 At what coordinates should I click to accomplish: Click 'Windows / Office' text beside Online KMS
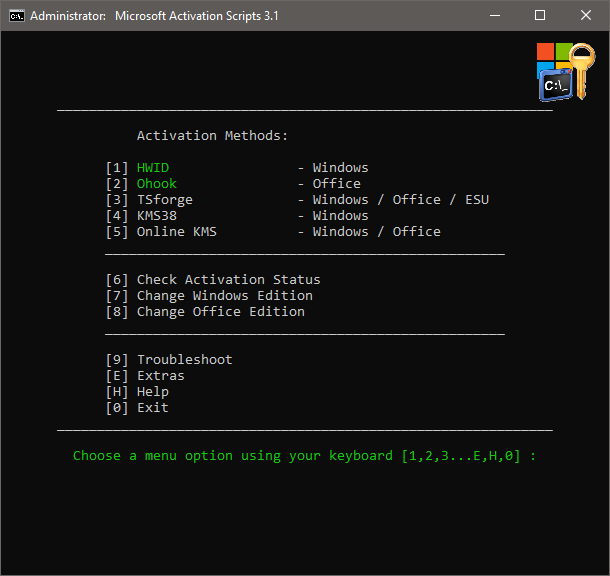(377, 231)
